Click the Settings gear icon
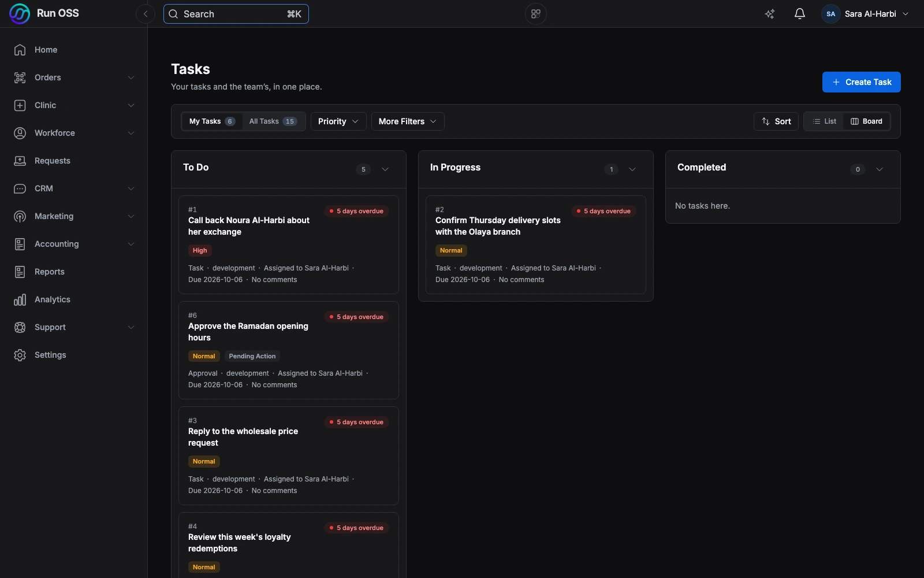924x578 pixels. click(x=20, y=355)
